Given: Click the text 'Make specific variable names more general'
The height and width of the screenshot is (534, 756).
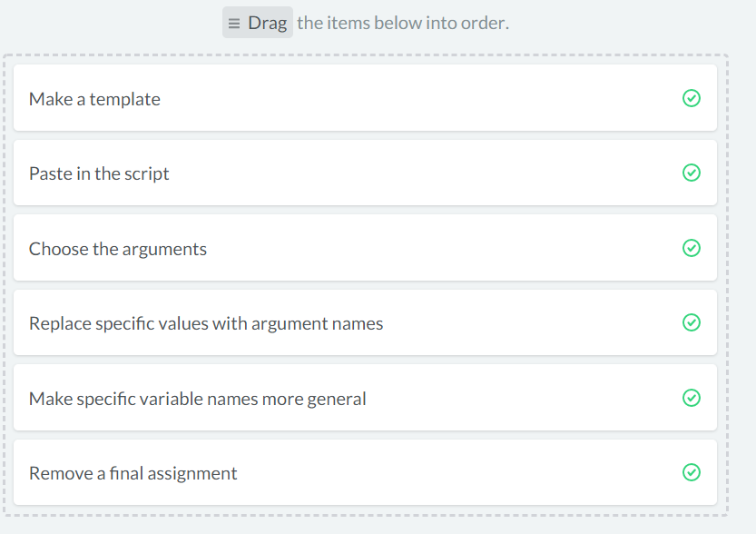Looking at the screenshot, I should click(x=198, y=400).
